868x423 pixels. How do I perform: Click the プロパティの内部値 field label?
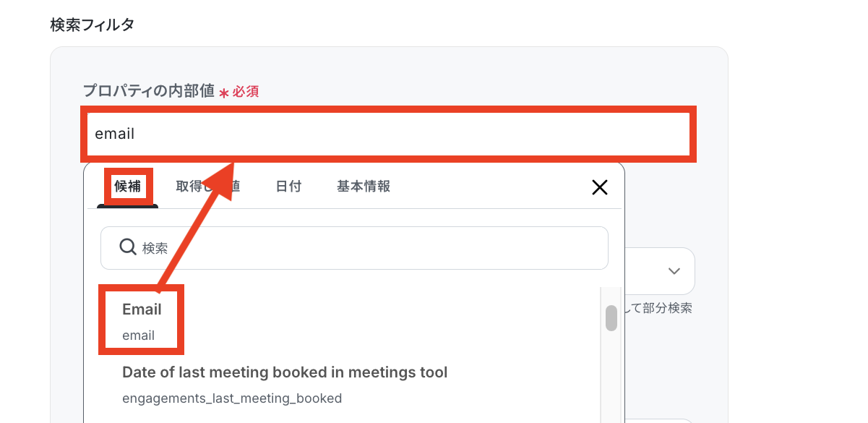point(148,91)
